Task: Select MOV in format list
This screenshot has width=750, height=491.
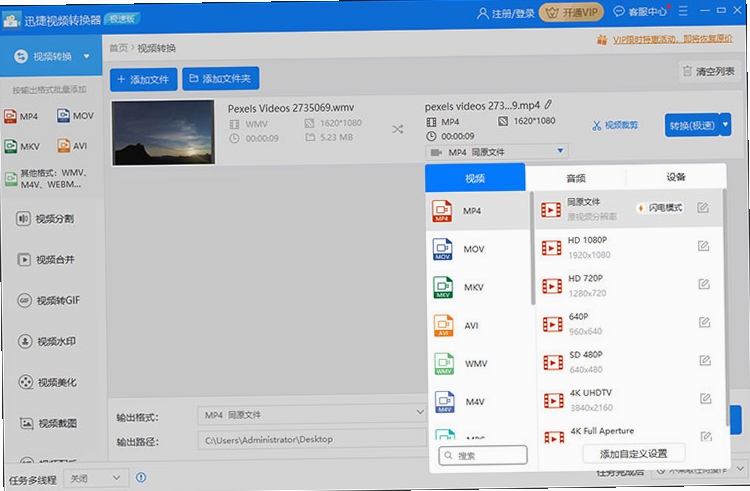Action: [x=478, y=249]
